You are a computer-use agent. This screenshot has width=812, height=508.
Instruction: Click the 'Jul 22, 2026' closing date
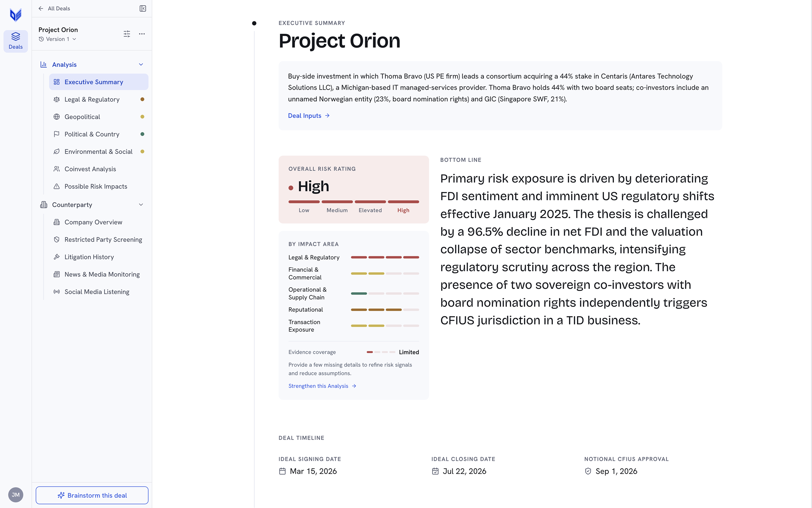464,471
